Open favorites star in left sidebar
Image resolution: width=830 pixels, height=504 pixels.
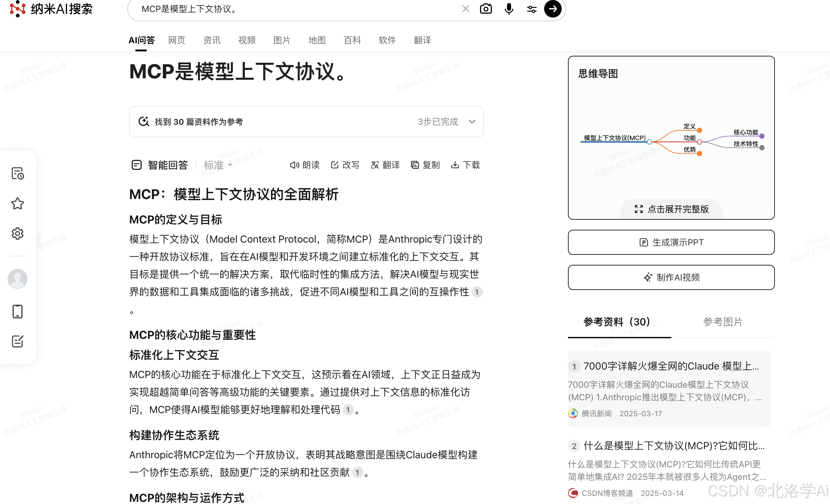point(18,203)
